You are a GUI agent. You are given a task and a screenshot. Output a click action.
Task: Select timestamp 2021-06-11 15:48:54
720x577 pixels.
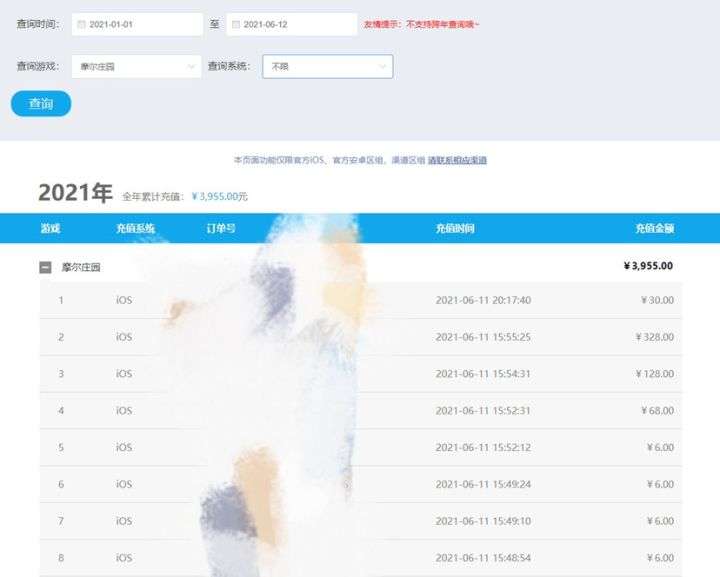[x=483, y=558]
